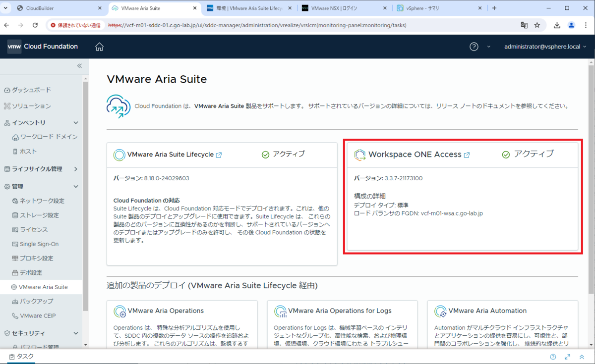Click the browser address bar URL
595x364 pixels.
(257, 25)
